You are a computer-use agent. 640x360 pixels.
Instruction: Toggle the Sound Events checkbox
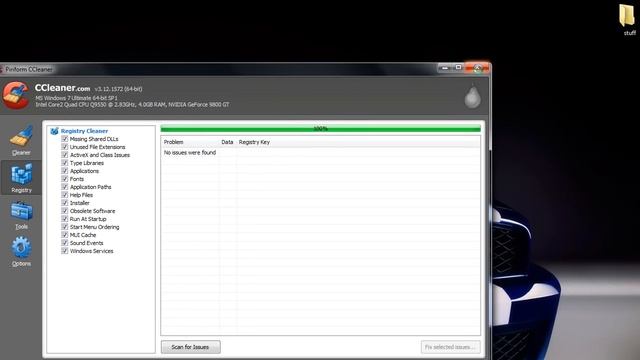coord(64,242)
